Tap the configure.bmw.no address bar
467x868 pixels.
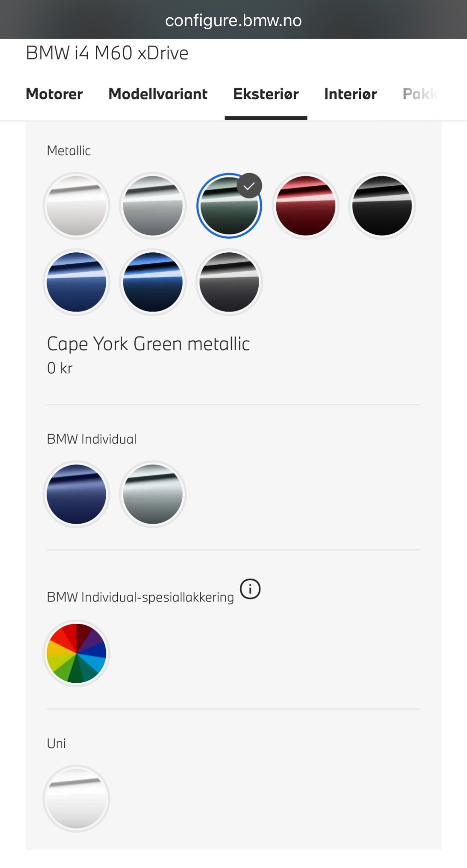233,20
